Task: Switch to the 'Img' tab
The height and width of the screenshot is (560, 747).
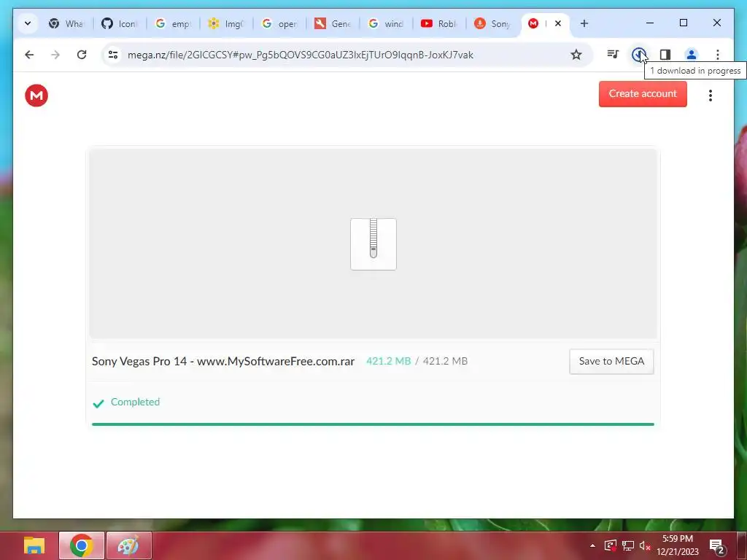Action: coord(226,23)
